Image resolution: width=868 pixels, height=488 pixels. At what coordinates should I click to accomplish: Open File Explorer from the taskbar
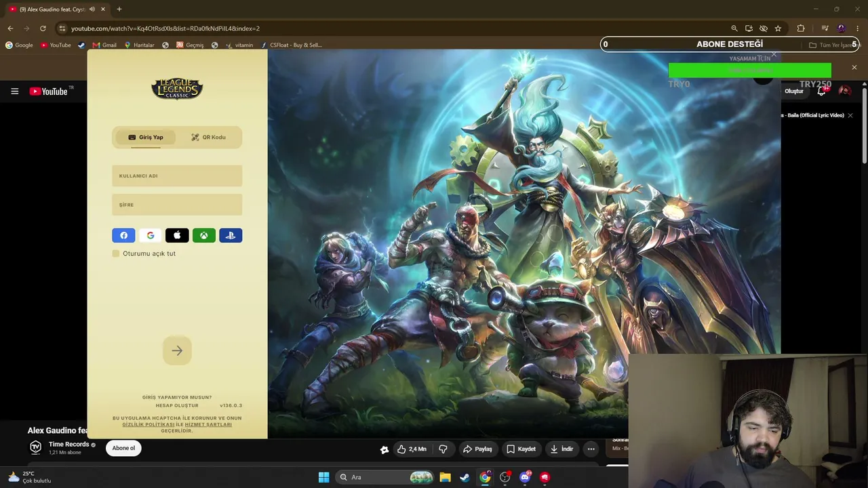[x=445, y=477]
